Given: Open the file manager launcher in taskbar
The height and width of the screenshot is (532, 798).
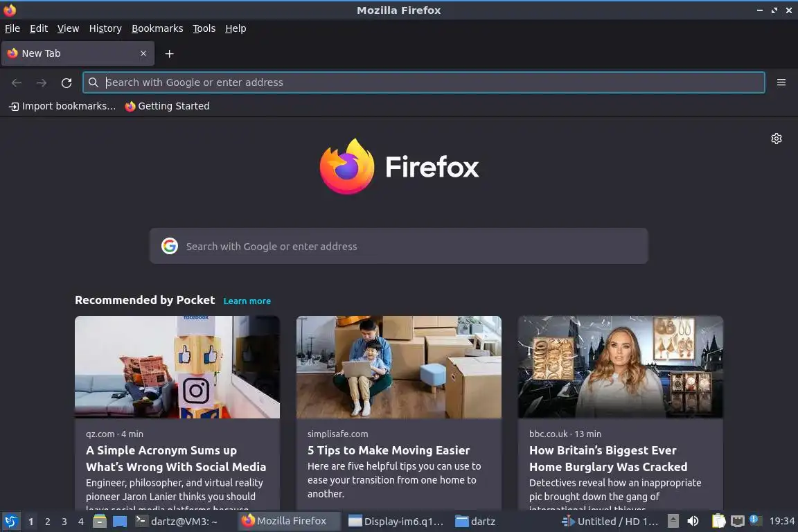Looking at the screenshot, I should click(100, 522).
